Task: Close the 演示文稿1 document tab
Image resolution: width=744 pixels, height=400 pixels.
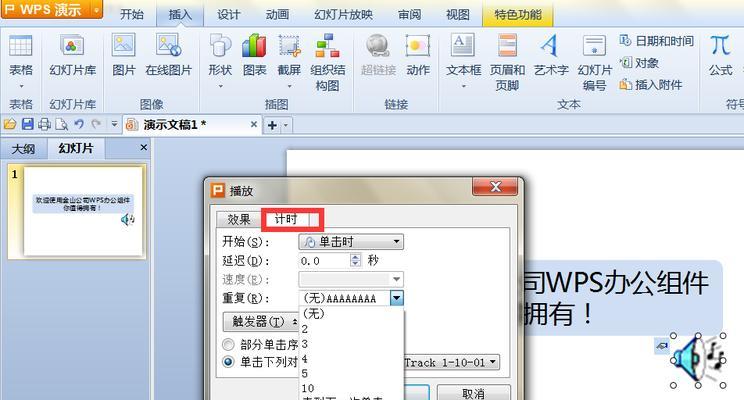Action: click(x=254, y=124)
